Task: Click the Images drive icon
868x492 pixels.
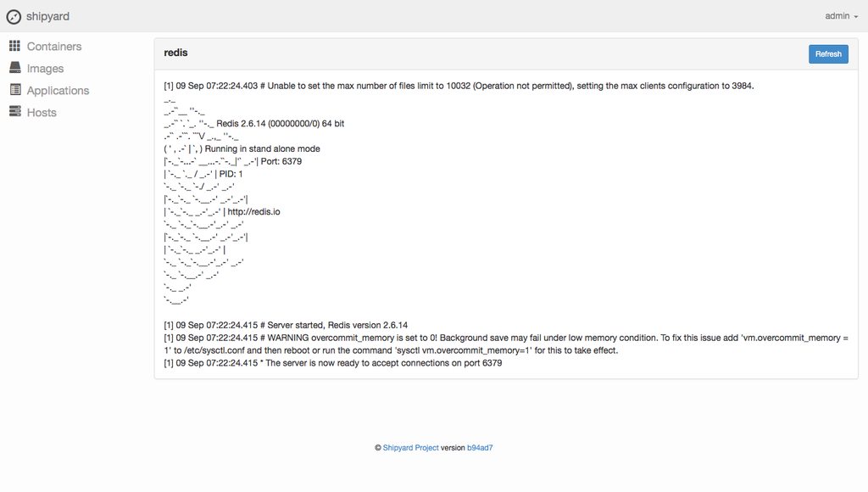Action: (15, 68)
